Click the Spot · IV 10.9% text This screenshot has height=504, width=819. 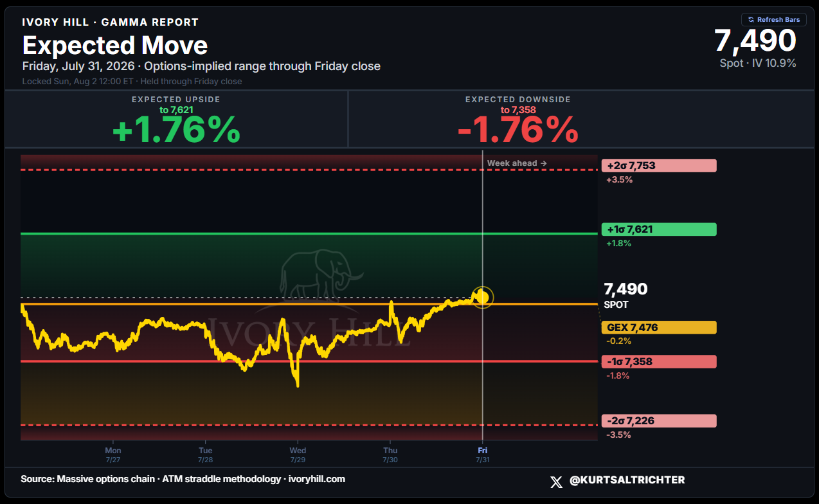[758, 63]
